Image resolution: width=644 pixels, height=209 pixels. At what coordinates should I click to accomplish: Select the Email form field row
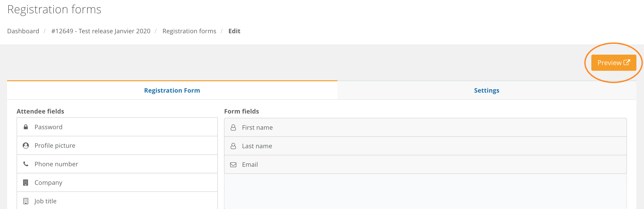[425, 164]
